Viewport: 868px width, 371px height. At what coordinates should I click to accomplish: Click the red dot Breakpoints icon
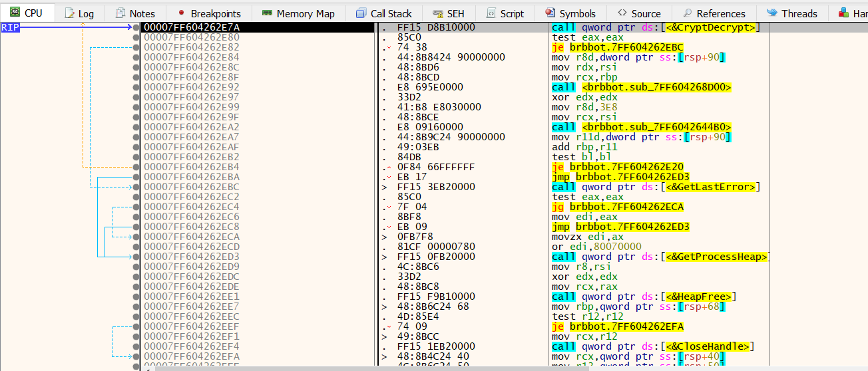point(181,13)
